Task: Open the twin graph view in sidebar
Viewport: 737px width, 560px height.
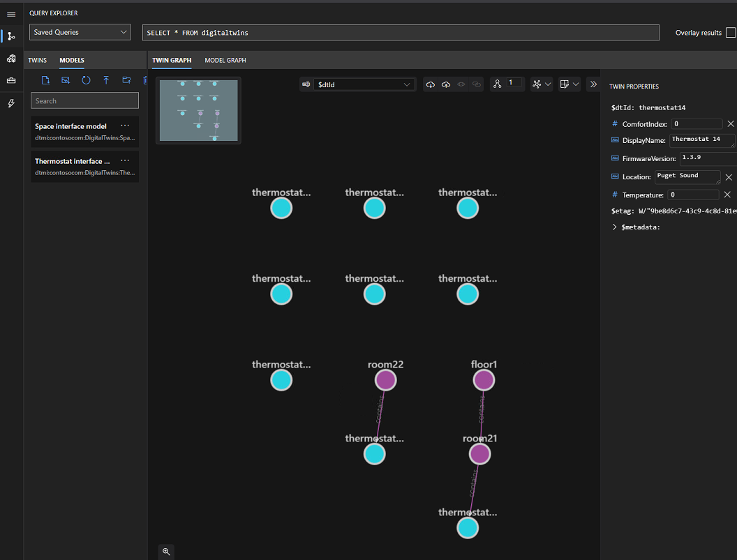Action: click(11, 36)
